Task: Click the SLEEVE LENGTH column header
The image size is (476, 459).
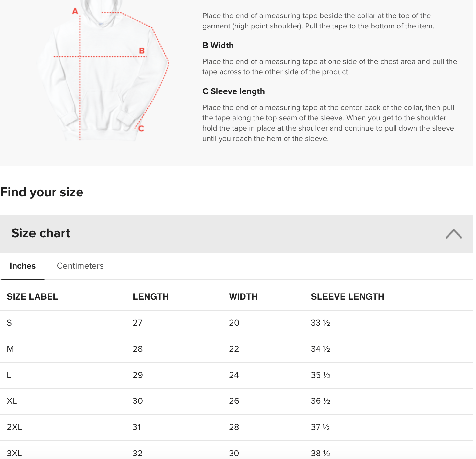Action: [x=347, y=296]
